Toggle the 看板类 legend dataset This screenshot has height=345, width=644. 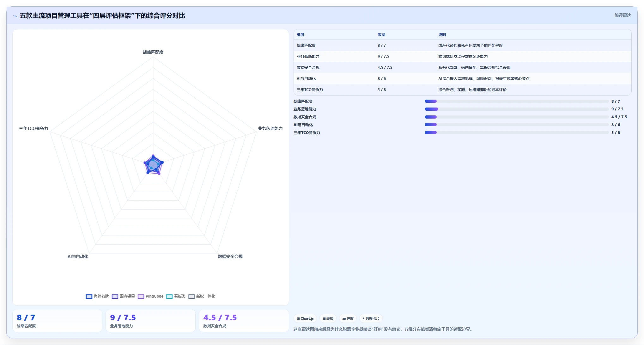(x=176, y=296)
